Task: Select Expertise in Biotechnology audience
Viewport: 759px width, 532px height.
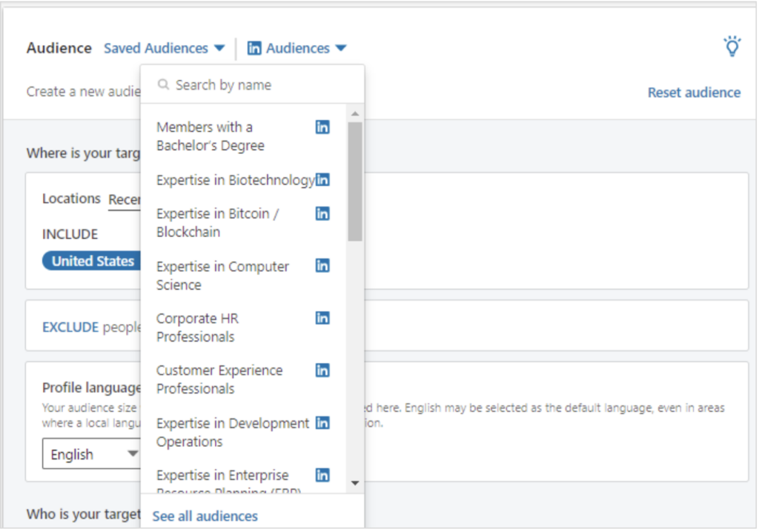Action: pyautogui.click(x=243, y=180)
